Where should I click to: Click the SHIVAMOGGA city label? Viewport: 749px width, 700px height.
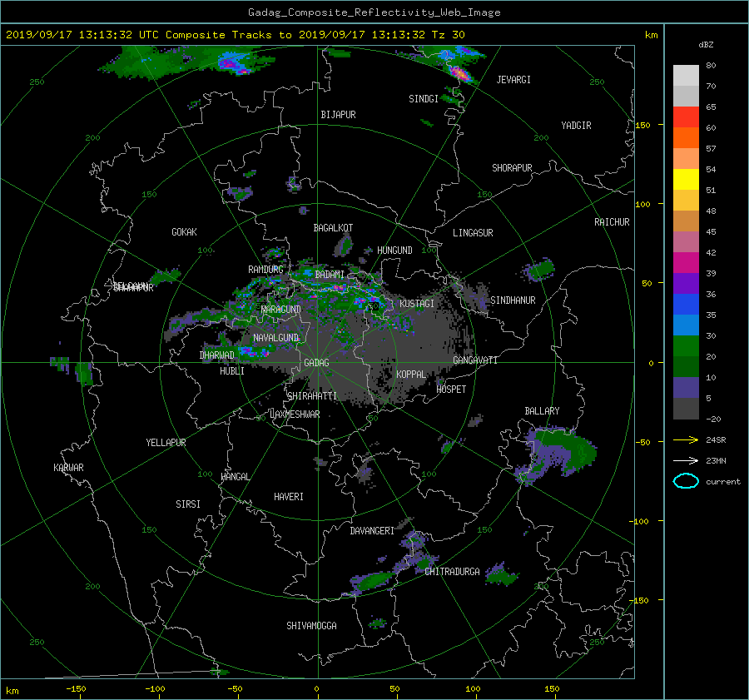click(x=311, y=626)
